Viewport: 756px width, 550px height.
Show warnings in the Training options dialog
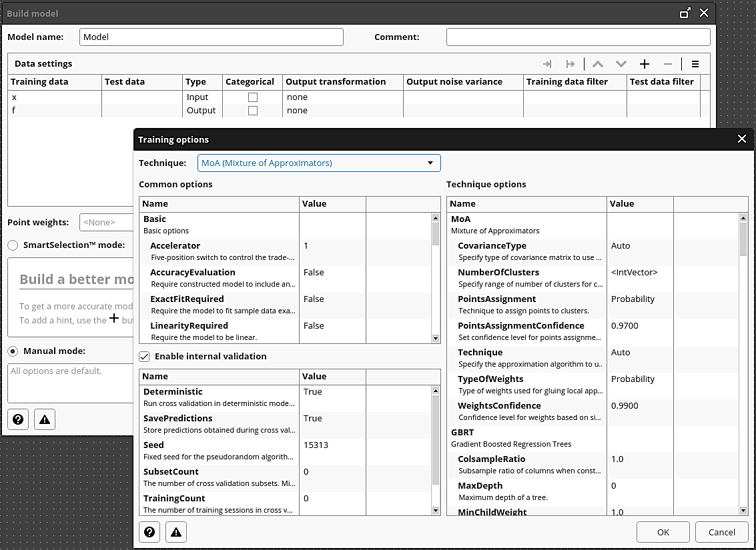(176, 532)
